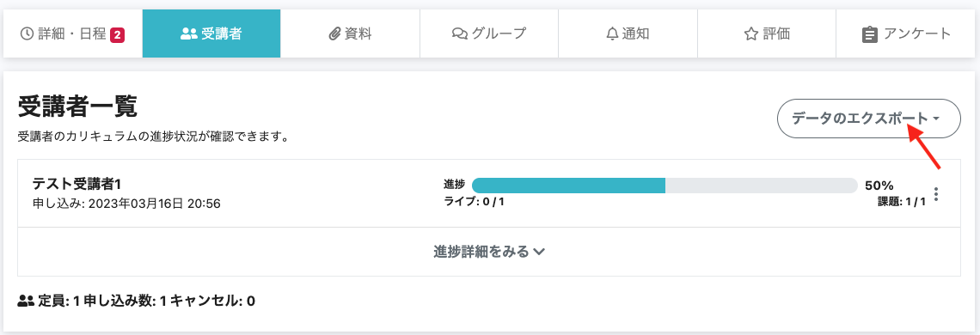980x335 pixels.
Task: Click the bell icon for 通知
Action: [x=612, y=33]
